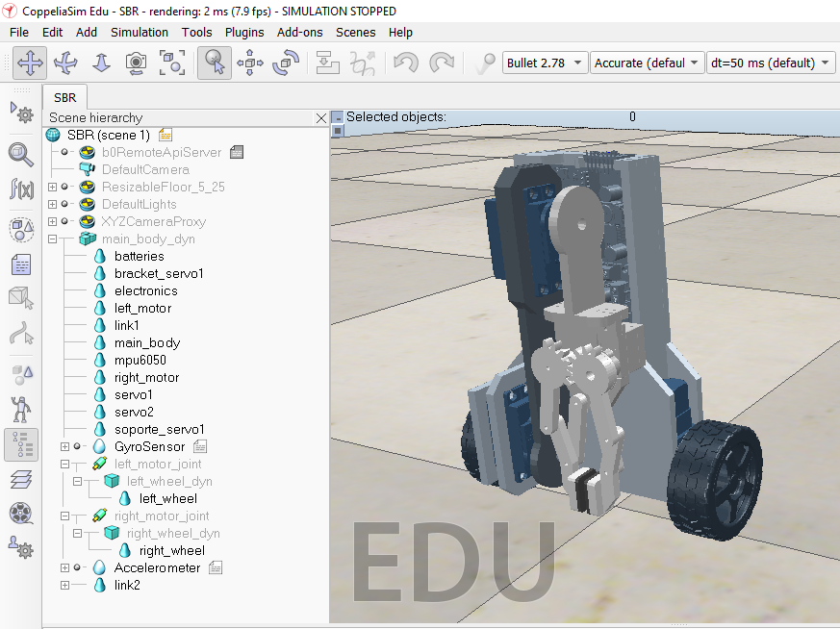Open the Add-ons menu
Image resolution: width=840 pixels, height=629 pixels.
(x=299, y=32)
